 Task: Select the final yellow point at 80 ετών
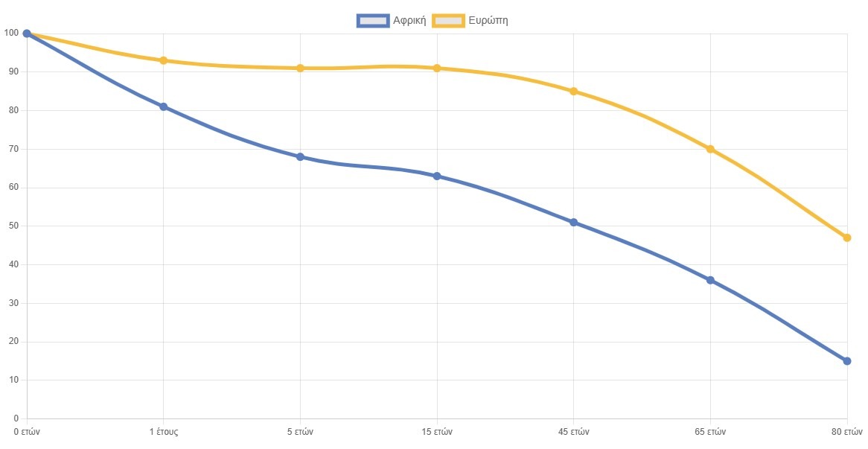(847, 238)
